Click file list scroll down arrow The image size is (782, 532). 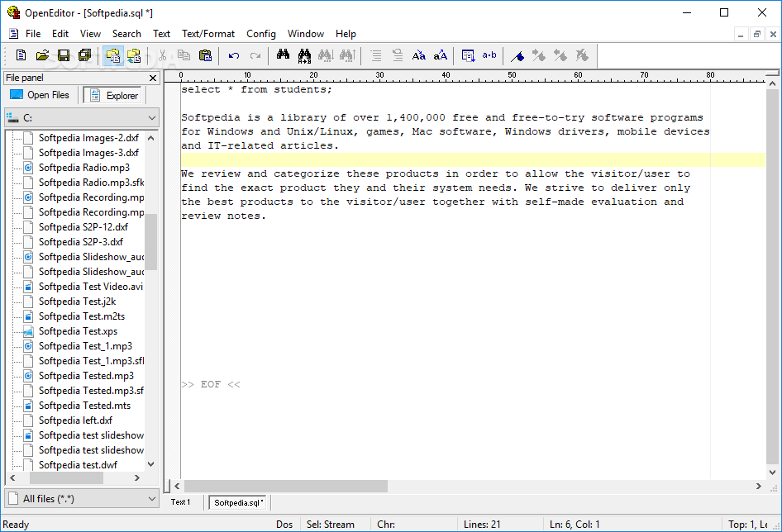(151, 464)
